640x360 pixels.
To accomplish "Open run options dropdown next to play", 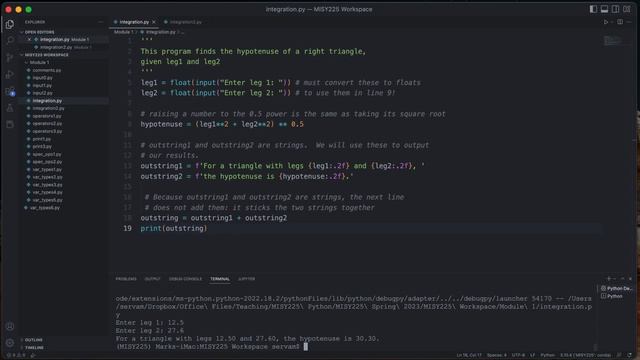I will click(x=612, y=22).
